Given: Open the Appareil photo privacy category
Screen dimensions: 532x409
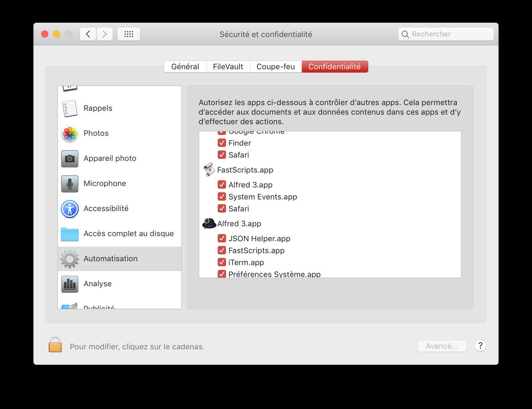Looking at the screenshot, I should [110, 158].
